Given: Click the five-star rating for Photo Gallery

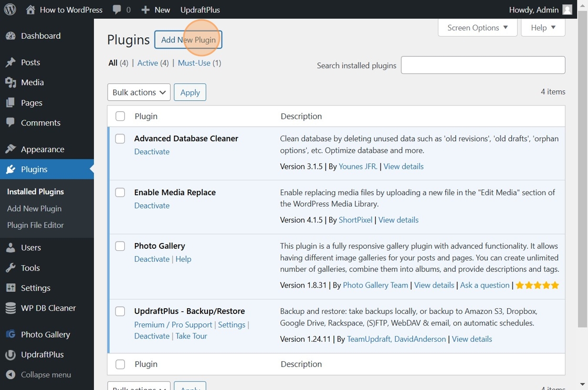Looking at the screenshot, I should [538, 286].
